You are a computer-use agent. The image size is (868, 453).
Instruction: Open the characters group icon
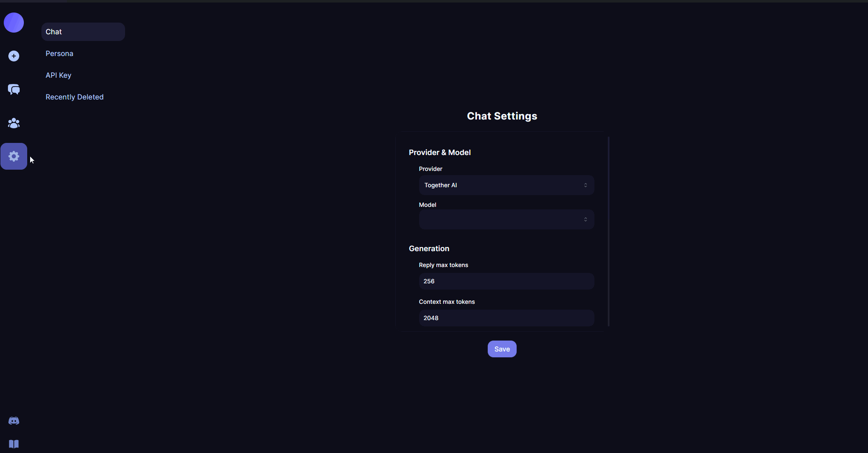(14, 123)
